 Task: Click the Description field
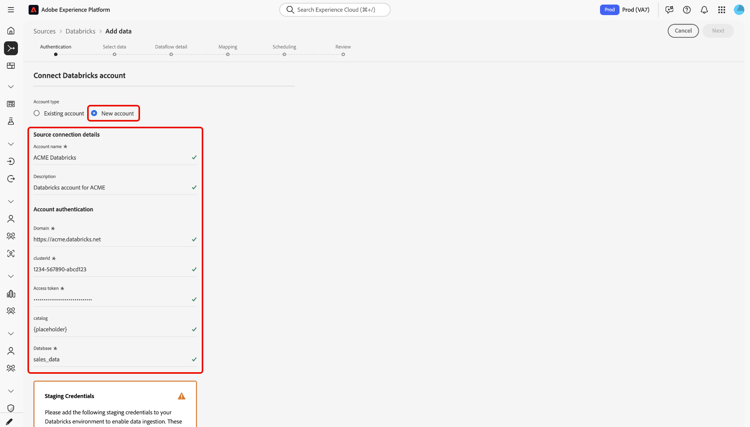click(x=115, y=187)
